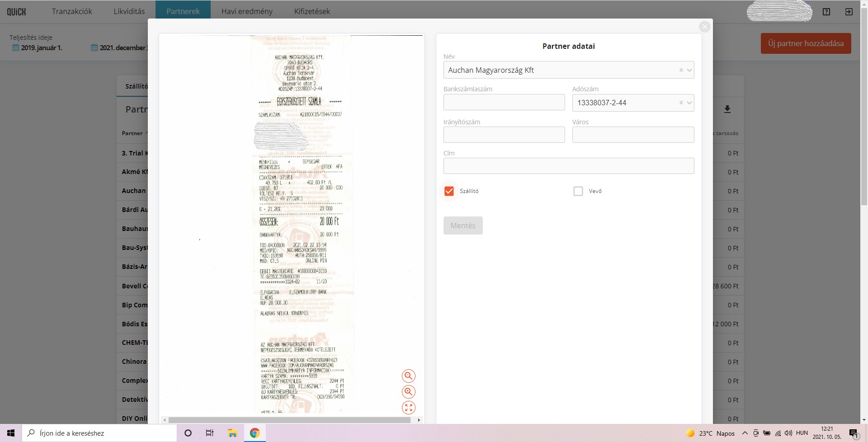Click the receipt viewer's left scroll arrow

point(165,420)
